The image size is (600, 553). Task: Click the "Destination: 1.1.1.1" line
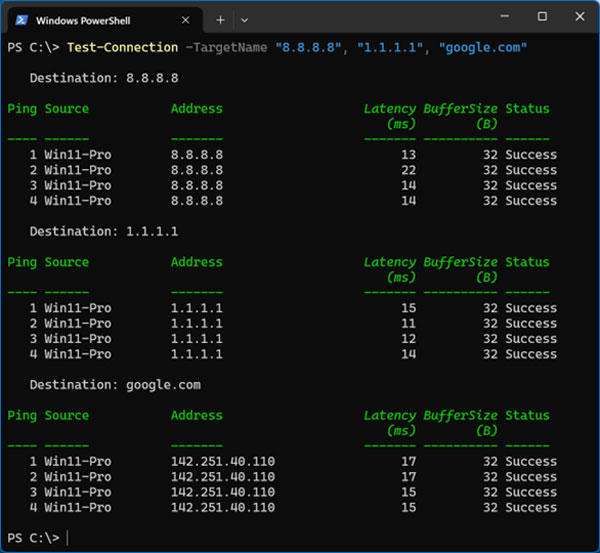coord(104,232)
